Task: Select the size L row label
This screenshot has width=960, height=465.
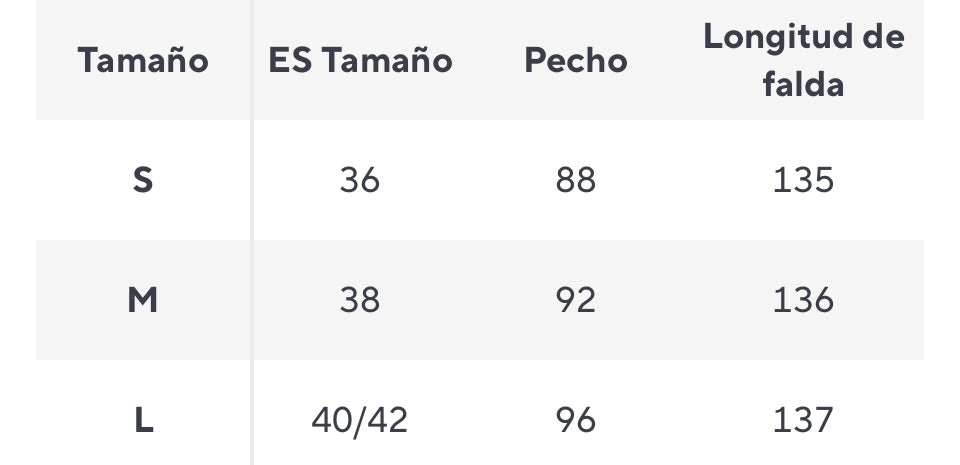Action: 143,420
